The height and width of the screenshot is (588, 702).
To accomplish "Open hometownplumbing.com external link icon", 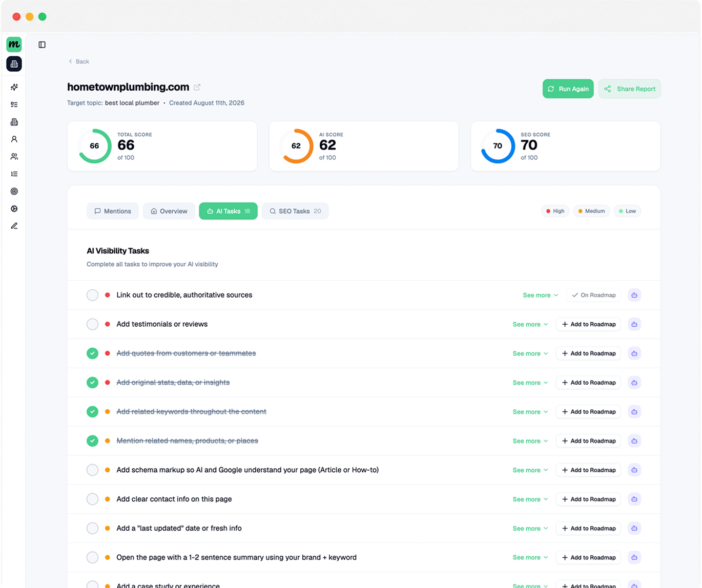I will click(197, 87).
